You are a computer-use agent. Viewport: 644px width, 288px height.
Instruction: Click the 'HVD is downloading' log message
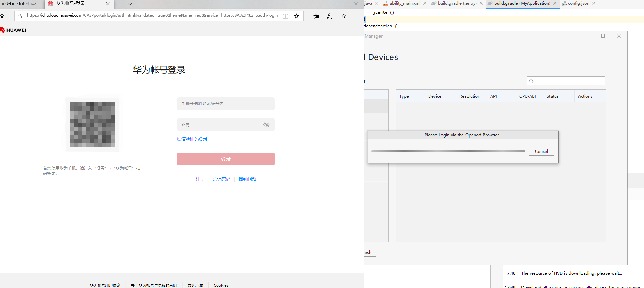[x=571, y=273]
